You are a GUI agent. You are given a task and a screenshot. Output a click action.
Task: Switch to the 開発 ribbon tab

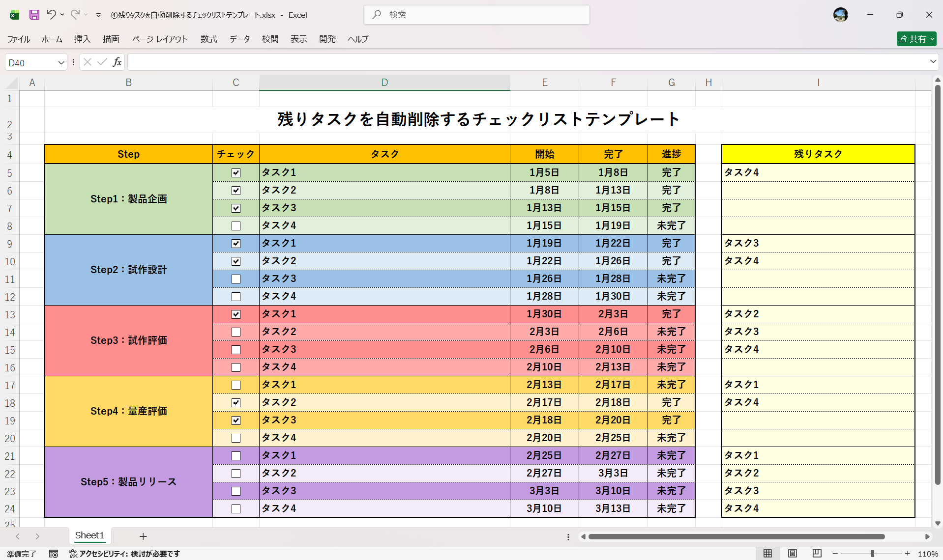[x=327, y=39]
